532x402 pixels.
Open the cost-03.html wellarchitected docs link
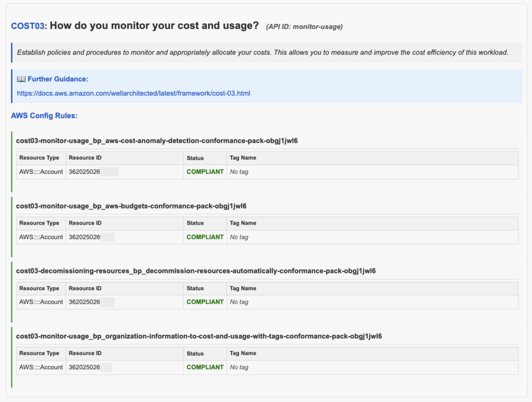[134, 94]
